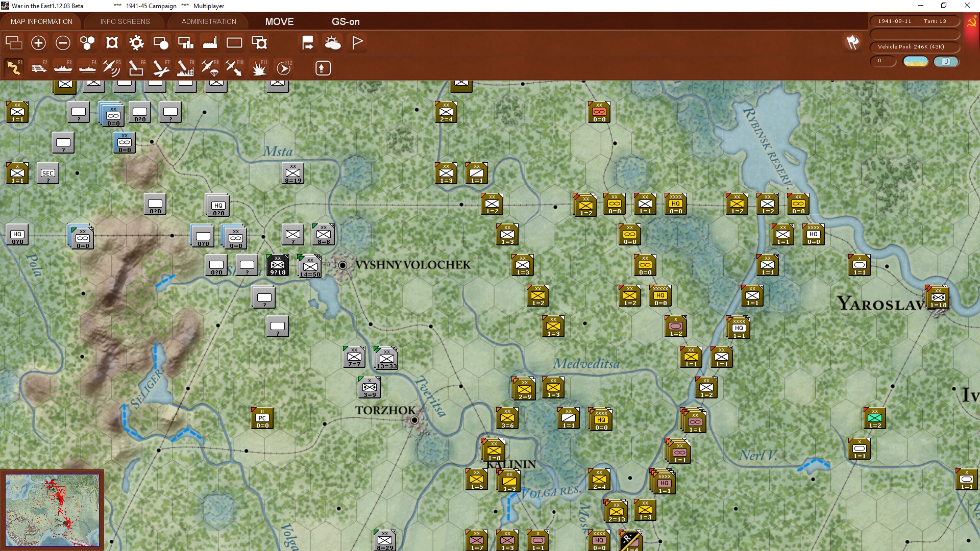
Task: Select Air Transfer mode (F10)
Action: click(x=234, y=68)
